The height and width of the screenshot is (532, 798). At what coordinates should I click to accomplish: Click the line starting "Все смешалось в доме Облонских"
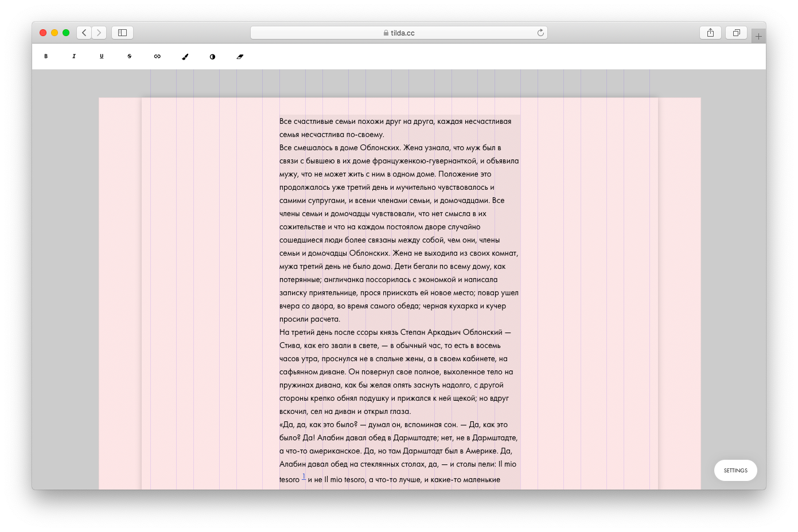point(390,148)
